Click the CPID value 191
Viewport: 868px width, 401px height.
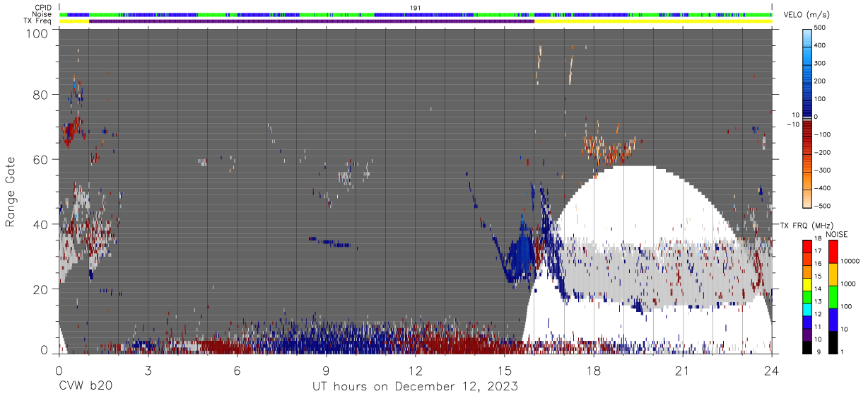click(x=416, y=8)
